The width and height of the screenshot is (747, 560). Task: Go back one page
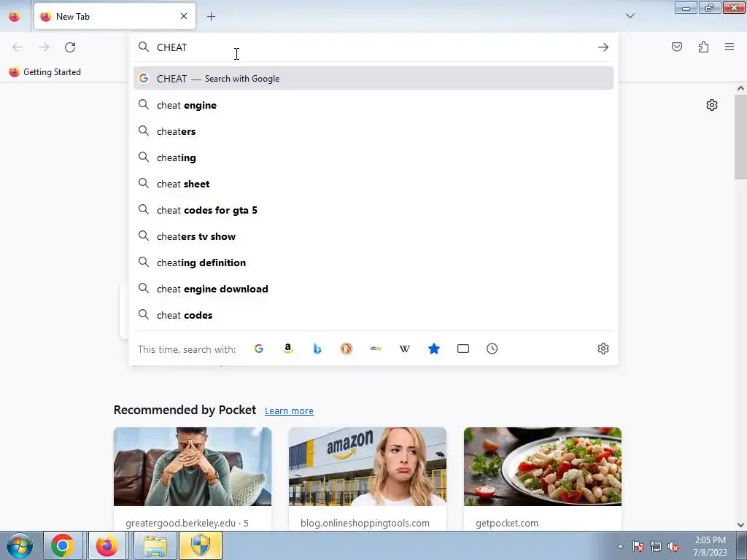18,47
